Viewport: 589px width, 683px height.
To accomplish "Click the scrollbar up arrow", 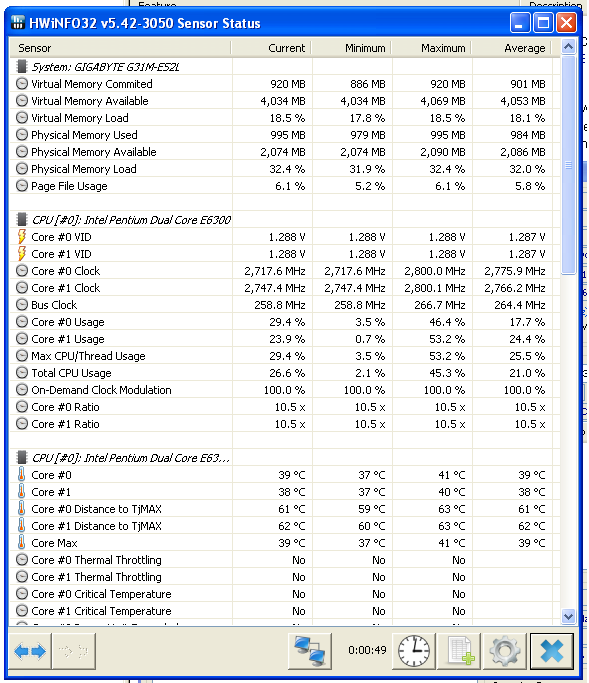I will pyautogui.click(x=568, y=46).
